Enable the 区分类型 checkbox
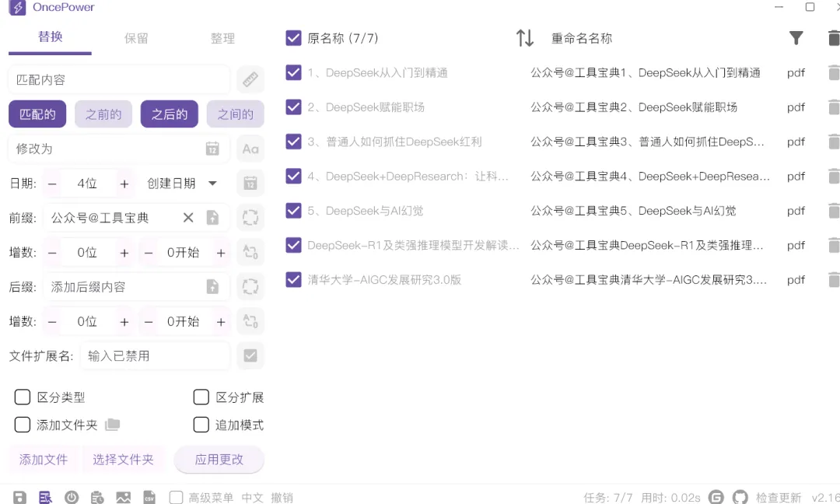The width and height of the screenshot is (840, 504). pos(22,397)
